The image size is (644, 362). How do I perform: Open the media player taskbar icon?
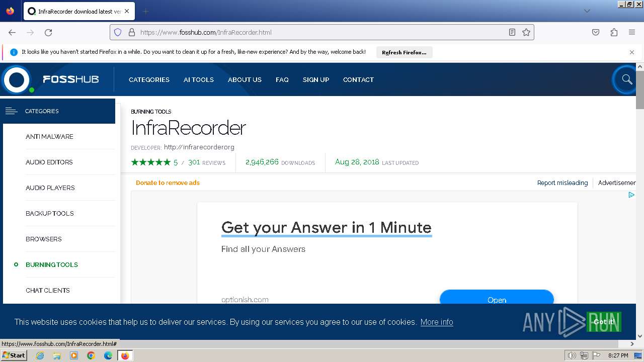[x=74, y=355]
